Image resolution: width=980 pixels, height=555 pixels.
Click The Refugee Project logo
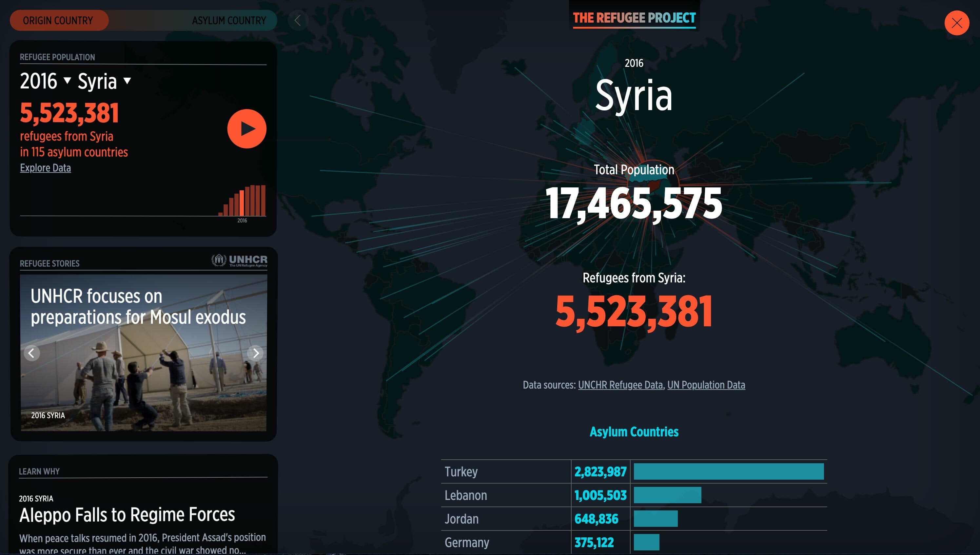pyautogui.click(x=634, y=17)
